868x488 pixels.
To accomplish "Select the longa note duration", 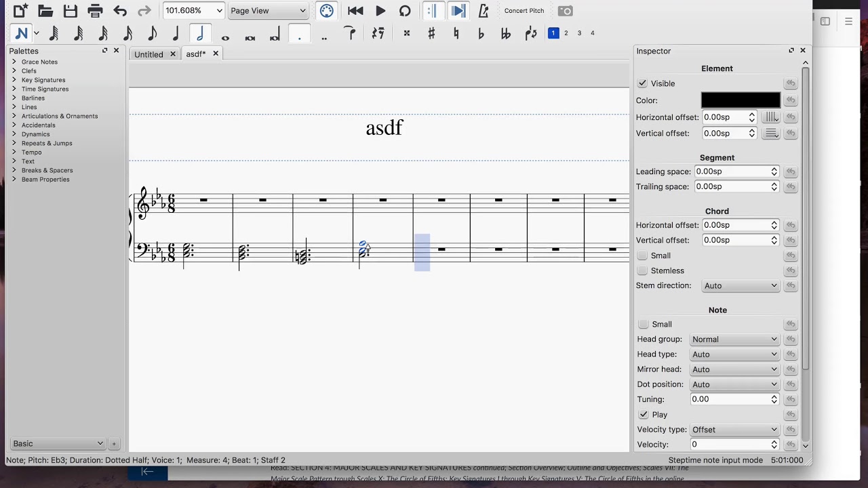I will [275, 33].
